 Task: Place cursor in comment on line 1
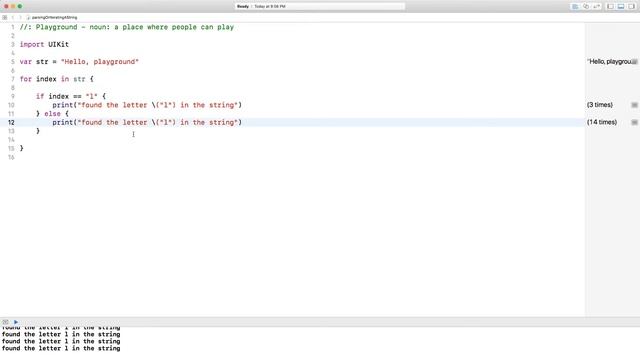click(127, 27)
